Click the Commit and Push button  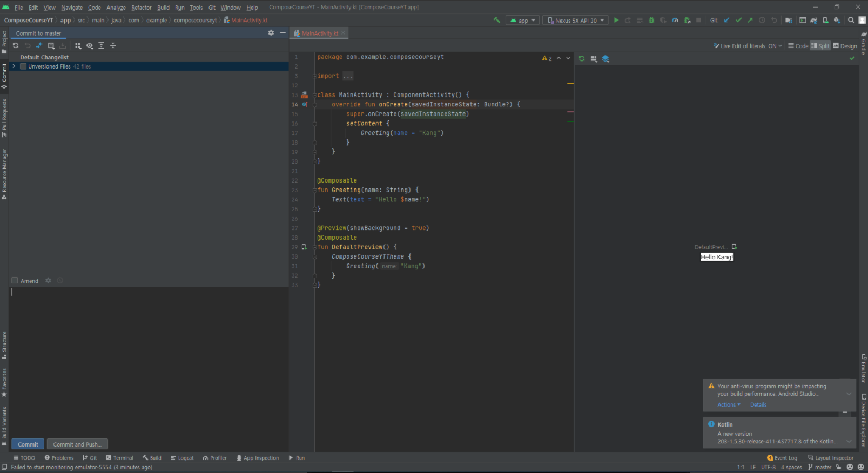pos(77,444)
